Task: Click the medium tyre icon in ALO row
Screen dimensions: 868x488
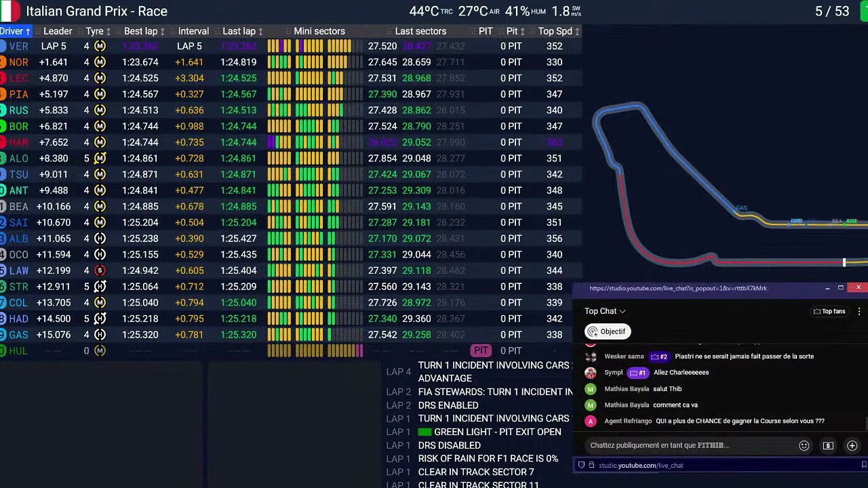Action: point(100,159)
